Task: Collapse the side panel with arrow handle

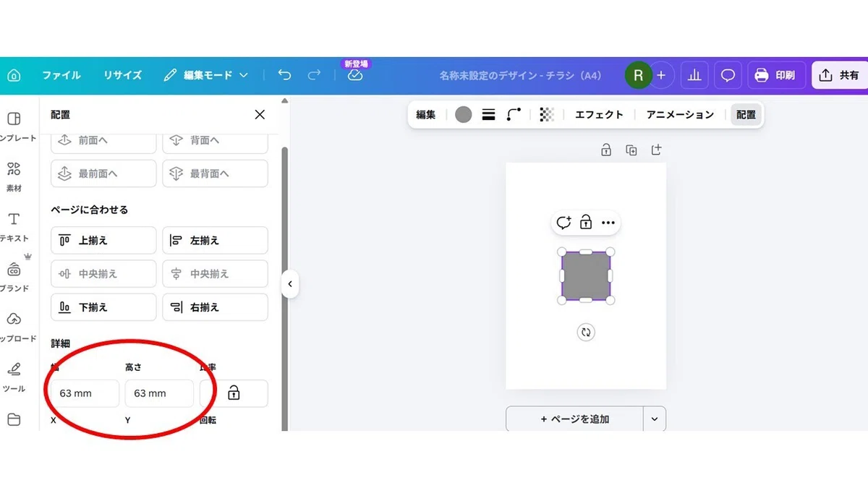Action: point(290,284)
